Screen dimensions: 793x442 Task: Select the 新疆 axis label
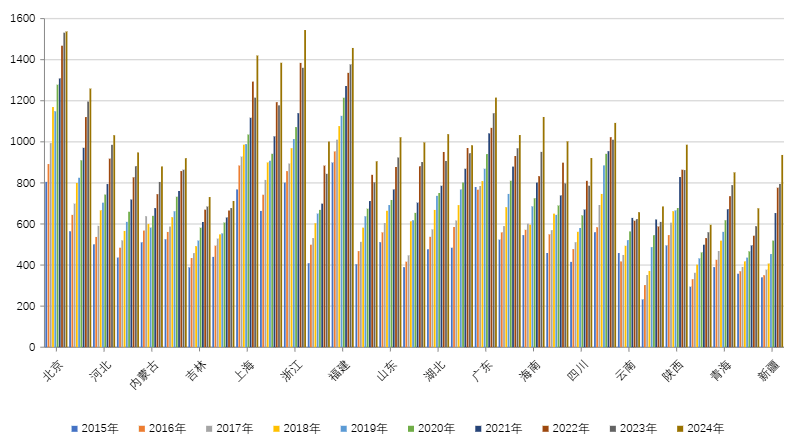click(x=770, y=369)
